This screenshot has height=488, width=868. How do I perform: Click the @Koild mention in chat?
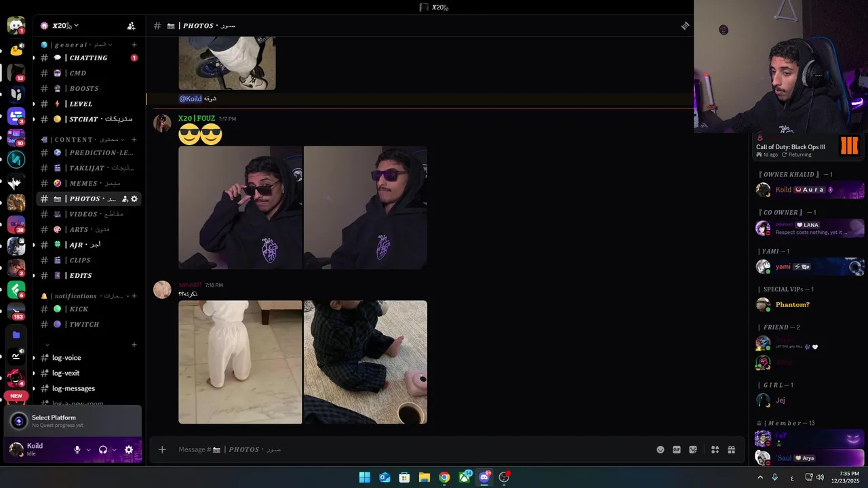point(191,99)
